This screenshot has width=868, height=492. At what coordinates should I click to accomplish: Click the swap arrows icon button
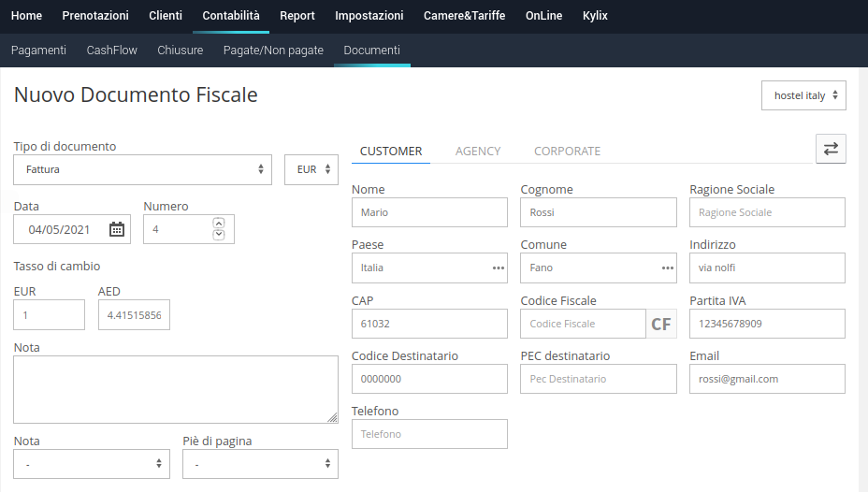click(x=831, y=149)
